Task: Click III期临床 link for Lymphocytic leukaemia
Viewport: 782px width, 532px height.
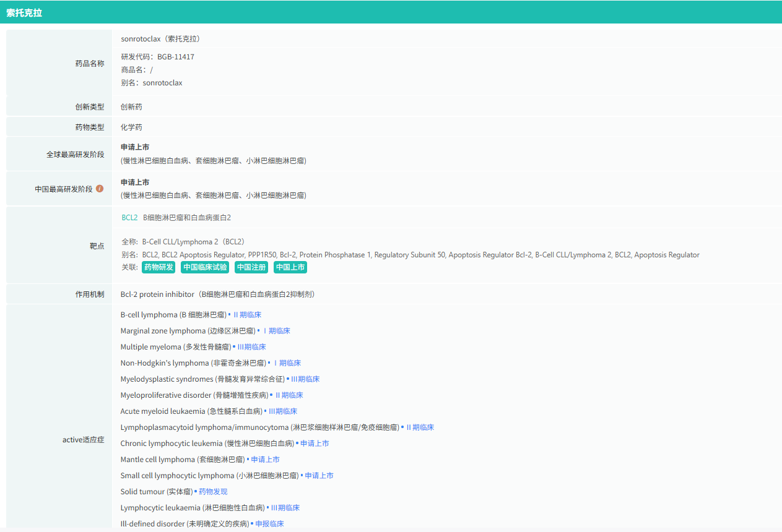Action: point(285,508)
